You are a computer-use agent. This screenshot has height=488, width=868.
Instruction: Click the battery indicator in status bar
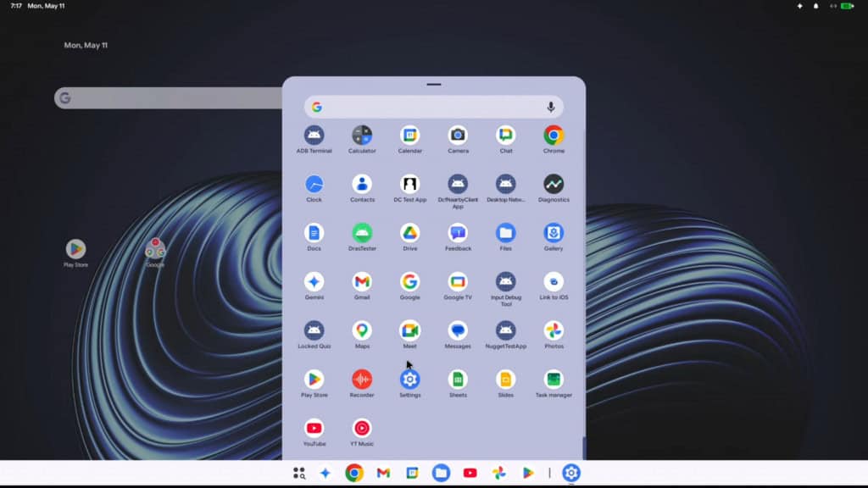click(x=847, y=6)
